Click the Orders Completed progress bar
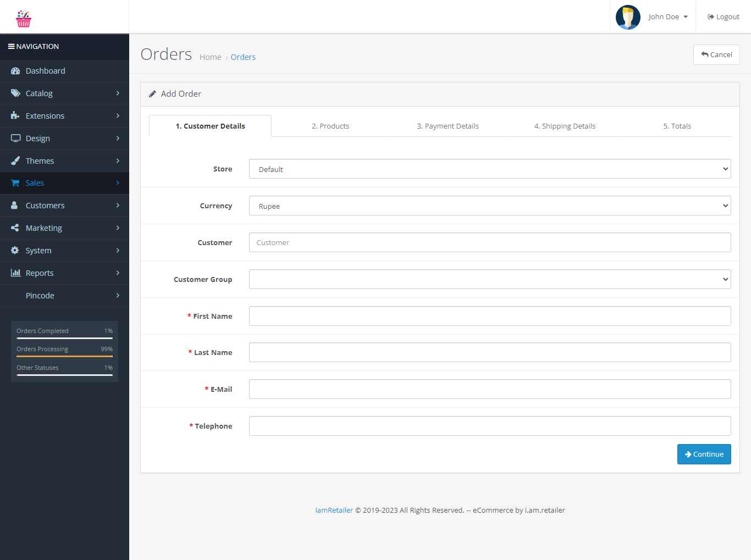The width and height of the screenshot is (751, 560). tap(64, 338)
